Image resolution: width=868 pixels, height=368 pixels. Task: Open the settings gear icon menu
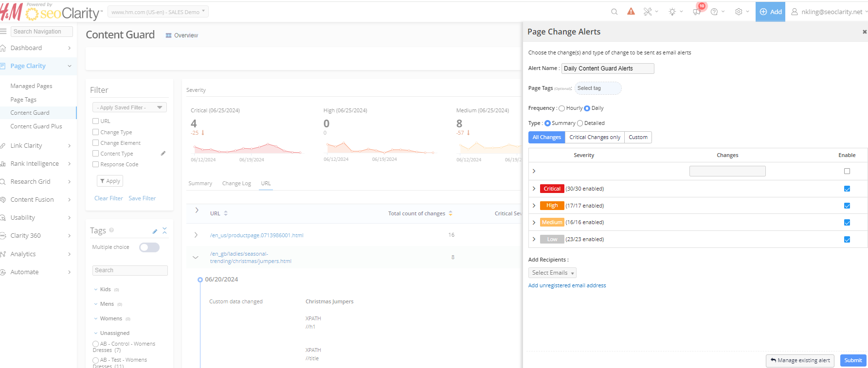click(x=739, y=12)
